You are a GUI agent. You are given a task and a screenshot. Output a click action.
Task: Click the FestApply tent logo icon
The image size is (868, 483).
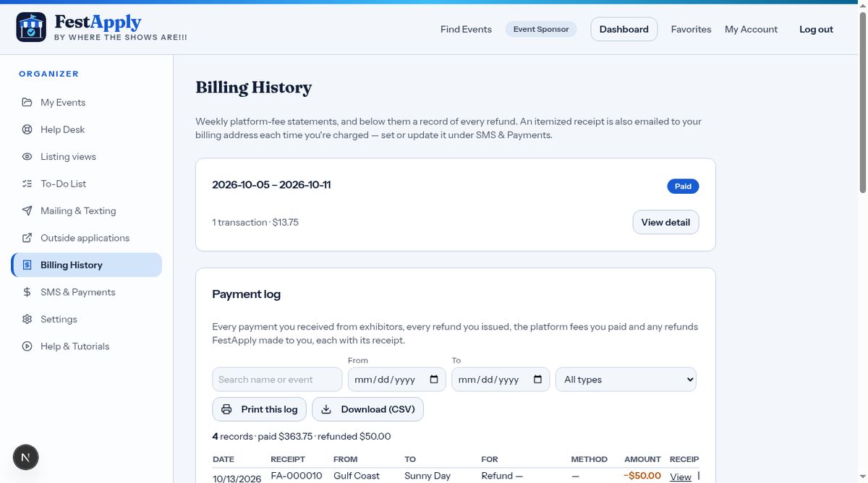(x=31, y=27)
